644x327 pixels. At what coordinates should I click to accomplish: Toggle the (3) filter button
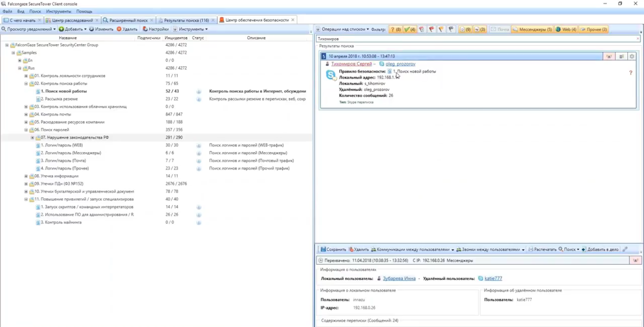coord(480,29)
